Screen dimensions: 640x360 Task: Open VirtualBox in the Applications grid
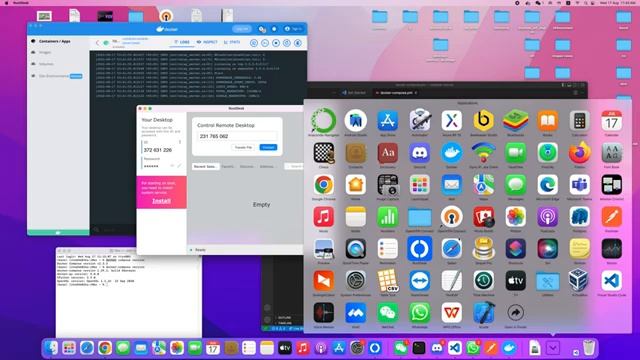[x=580, y=281]
